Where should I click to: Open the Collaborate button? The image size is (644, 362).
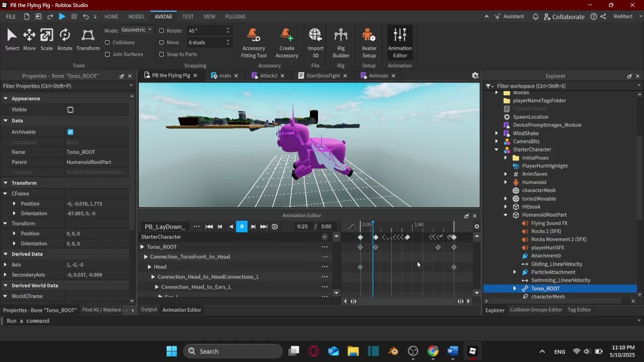[564, 17]
